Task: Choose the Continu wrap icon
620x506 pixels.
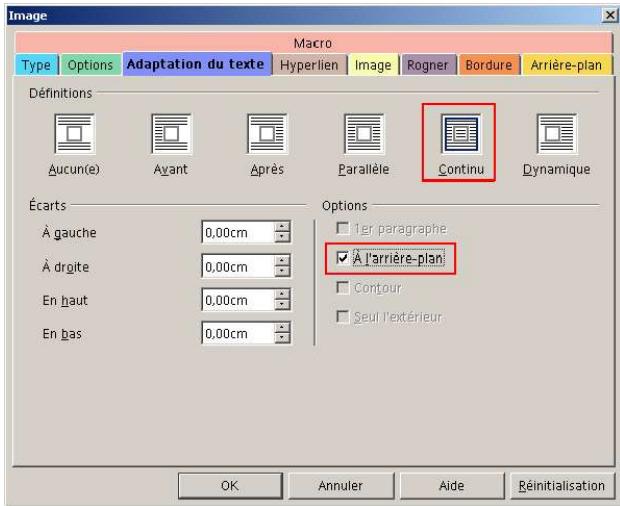Action: [460, 134]
